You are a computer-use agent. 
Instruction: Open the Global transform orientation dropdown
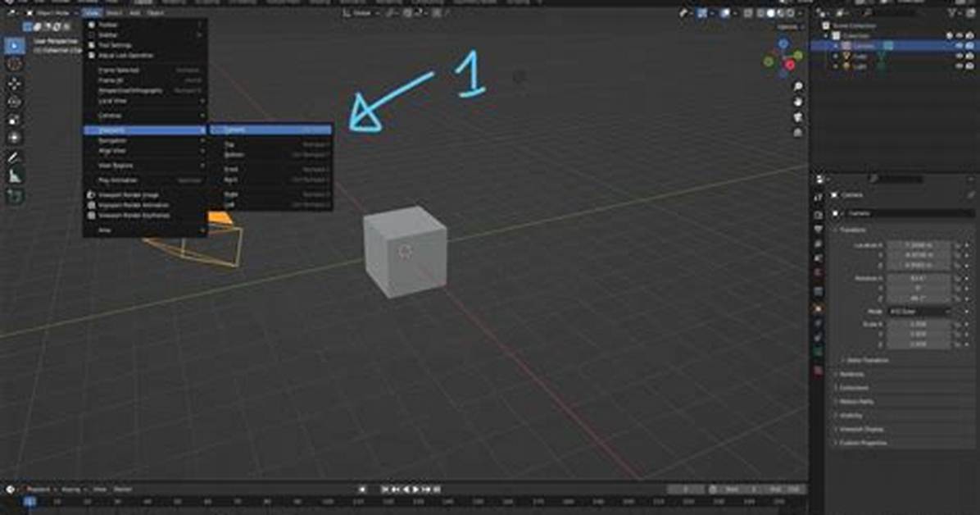pos(362,12)
